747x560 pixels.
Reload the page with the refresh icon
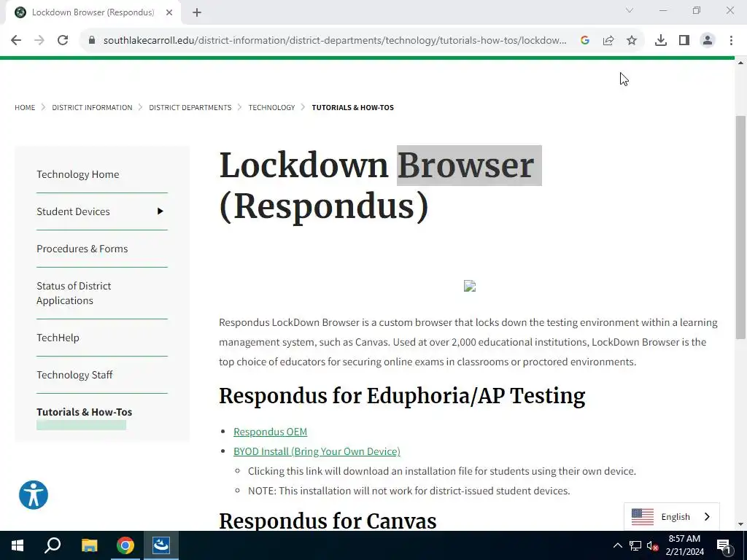click(63, 40)
